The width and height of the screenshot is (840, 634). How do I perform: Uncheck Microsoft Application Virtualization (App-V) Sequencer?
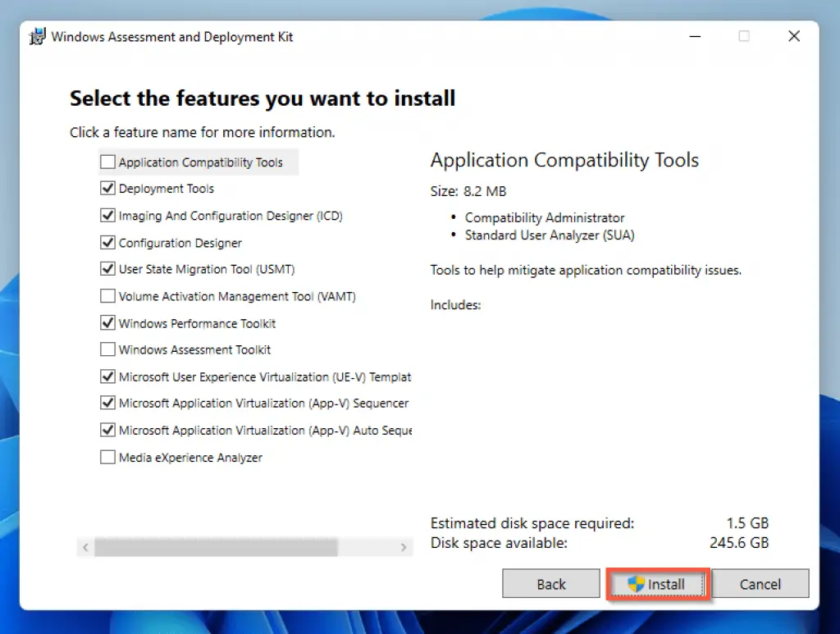pyautogui.click(x=107, y=404)
